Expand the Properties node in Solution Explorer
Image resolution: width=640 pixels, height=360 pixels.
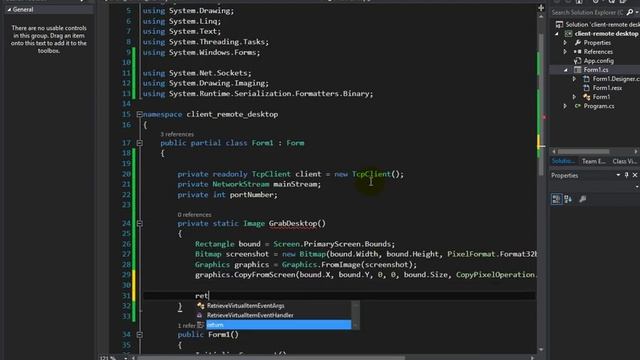[565, 43]
